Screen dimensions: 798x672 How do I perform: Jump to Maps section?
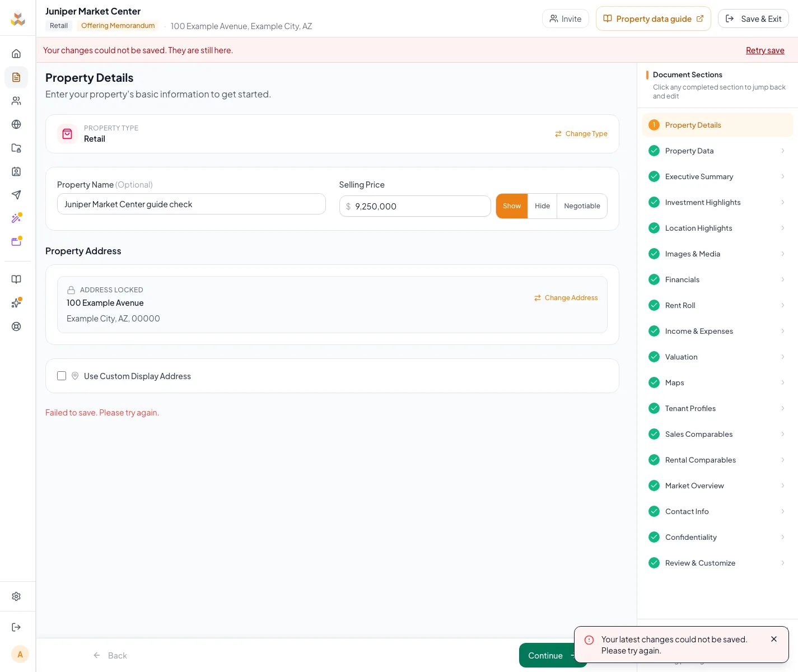[x=717, y=382]
